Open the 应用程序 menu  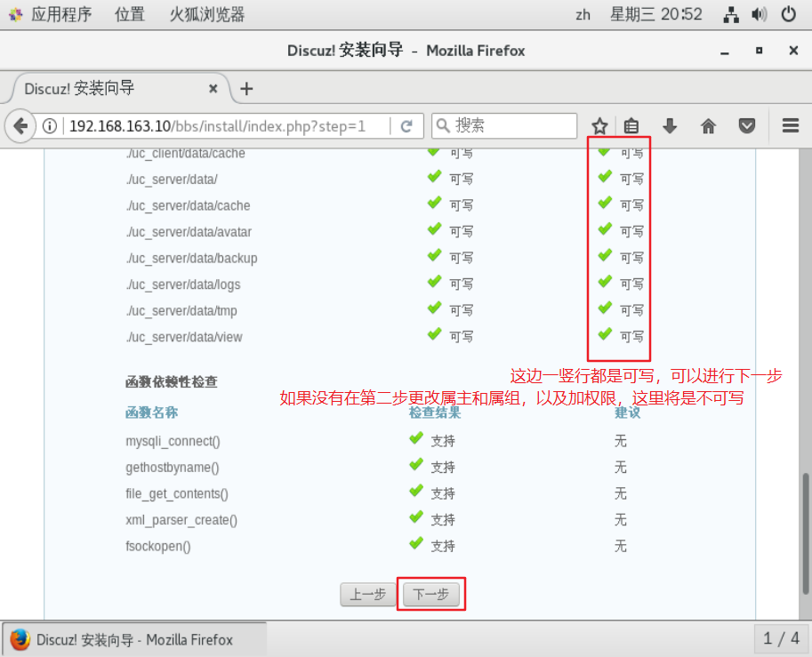(61, 14)
